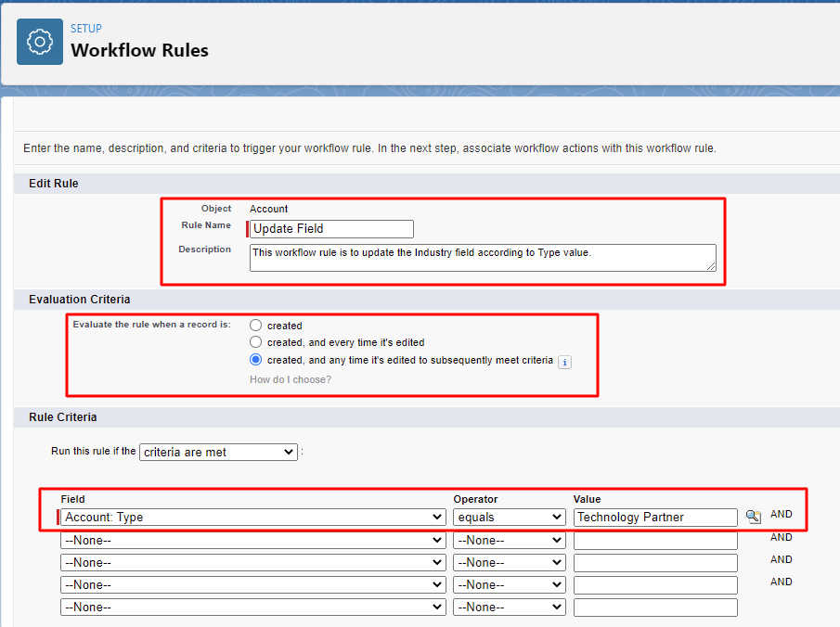Click the 'Field' column header
Image resolution: width=840 pixels, height=627 pixels.
[72, 499]
